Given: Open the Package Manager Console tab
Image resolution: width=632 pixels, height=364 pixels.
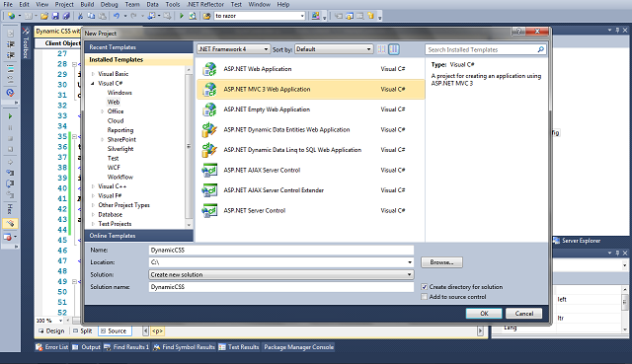Looking at the screenshot, I should 298,347.
